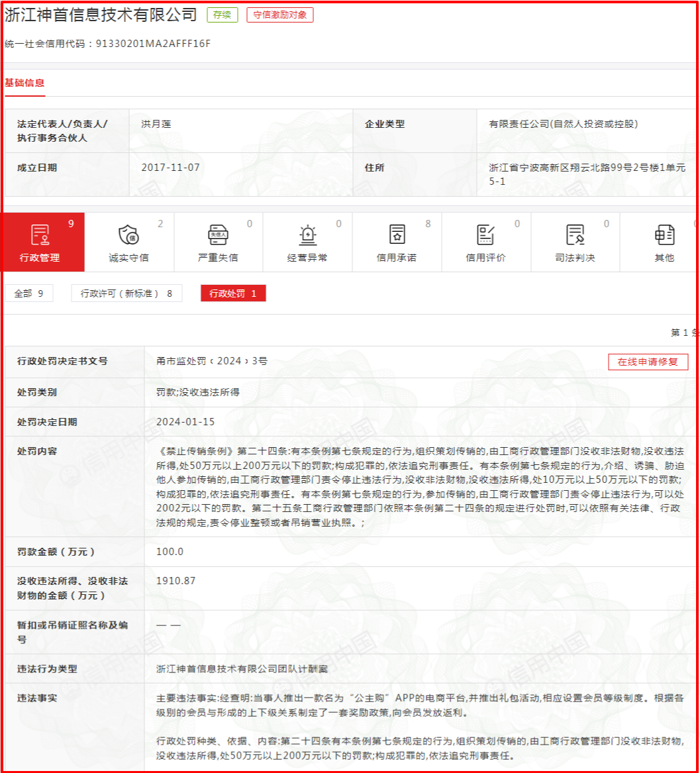Click the 暂扣或吊销证照名称及编号 label
This screenshot has height=773, width=700.
click(x=72, y=632)
